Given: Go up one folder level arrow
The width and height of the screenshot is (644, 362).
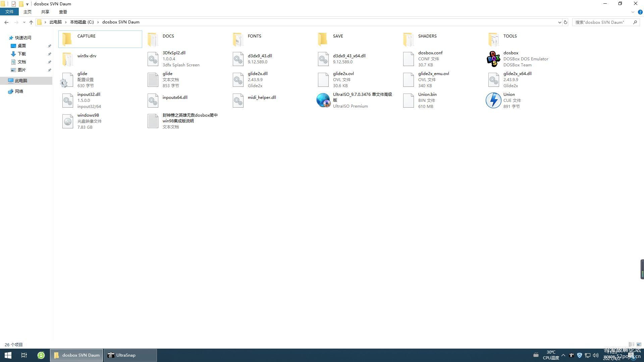Looking at the screenshot, I should (x=31, y=22).
